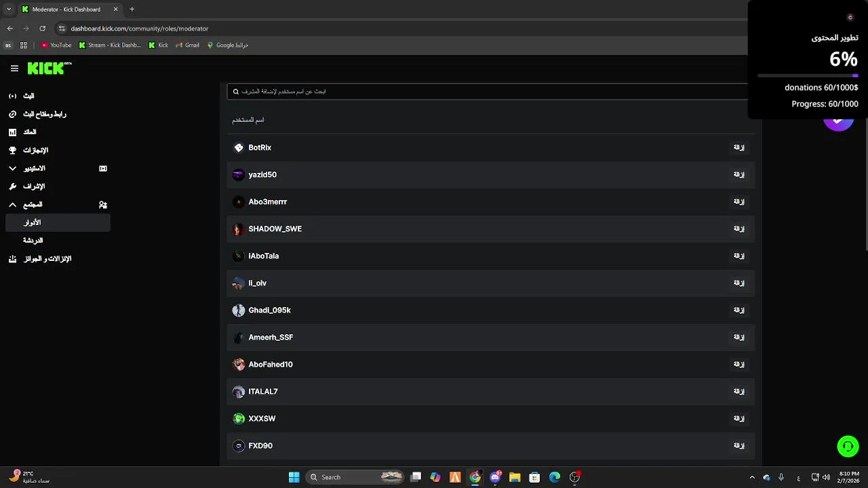Remove moderator FXD90 with إزالة
Image resolution: width=868 pixels, height=488 pixels.
739,445
